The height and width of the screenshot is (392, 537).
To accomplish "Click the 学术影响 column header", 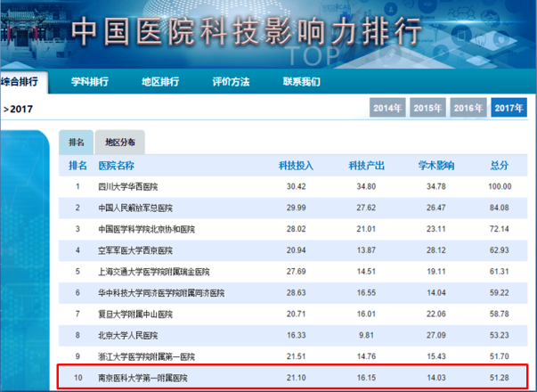I will point(436,166).
